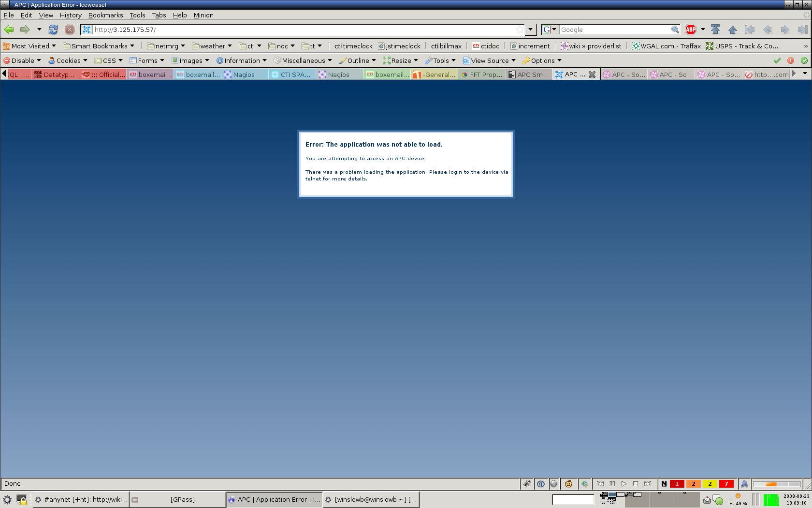Reload the page with the refresh icon
This screenshot has height=508, width=812.
pyautogui.click(x=53, y=30)
